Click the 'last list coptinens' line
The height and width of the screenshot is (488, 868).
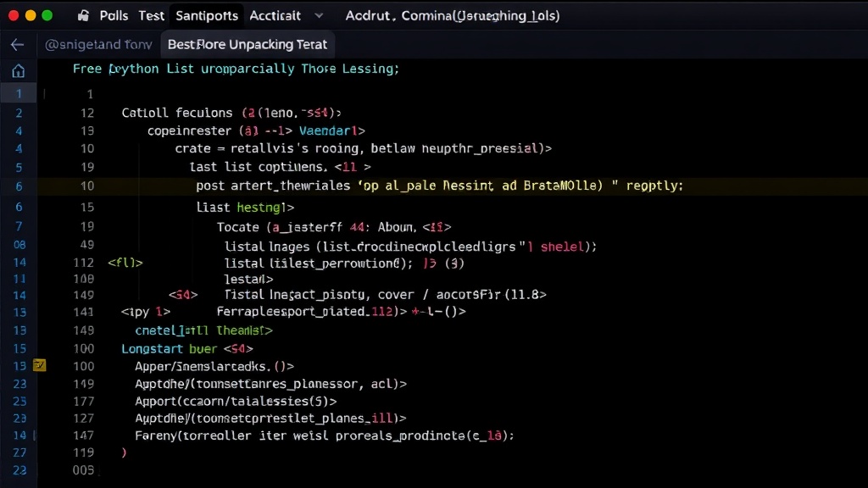(280, 167)
